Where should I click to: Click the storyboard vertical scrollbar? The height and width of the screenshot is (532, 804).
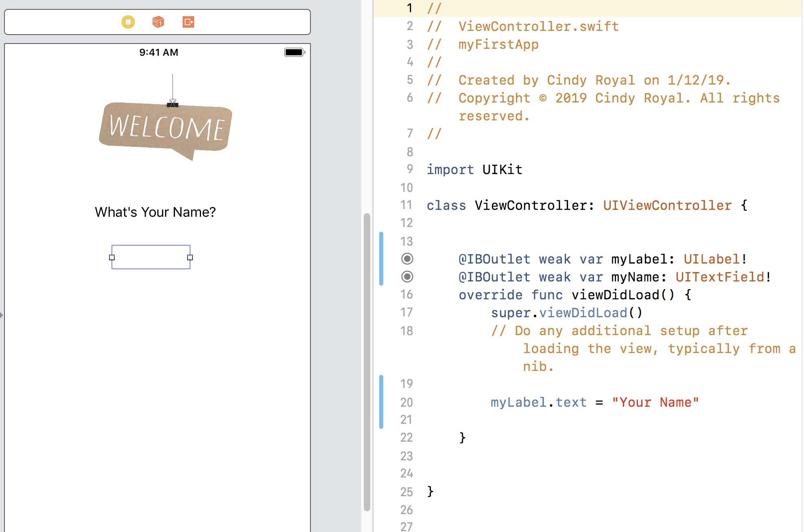click(x=367, y=361)
